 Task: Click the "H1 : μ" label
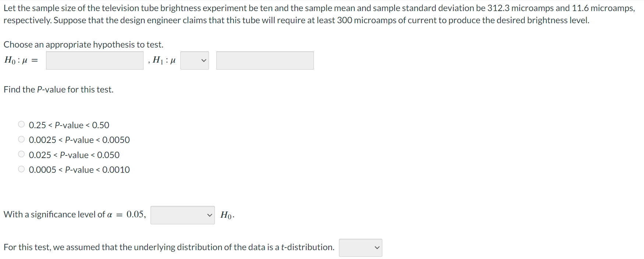(x=164, y=60)
